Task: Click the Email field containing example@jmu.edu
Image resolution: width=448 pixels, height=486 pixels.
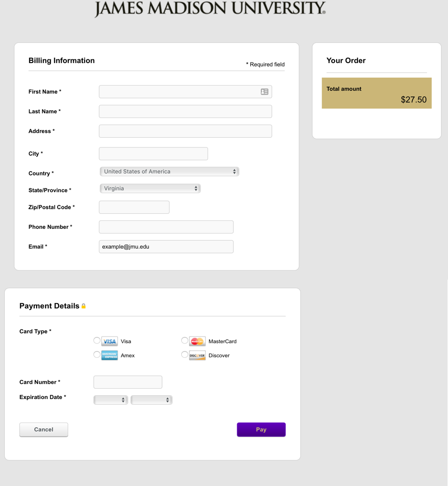Action: [x=166, y=247]
